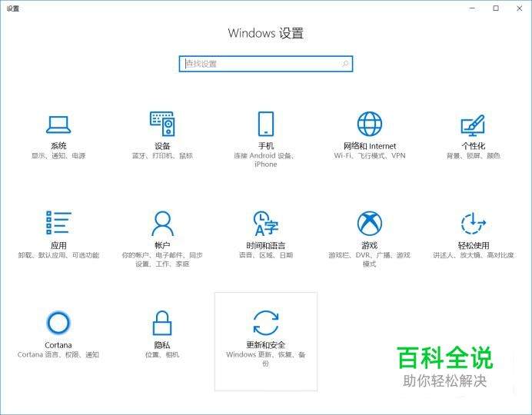Viewport: 532px width, 415px height.
Task: Minimize the 设置 window
Action: click(472, 8)
